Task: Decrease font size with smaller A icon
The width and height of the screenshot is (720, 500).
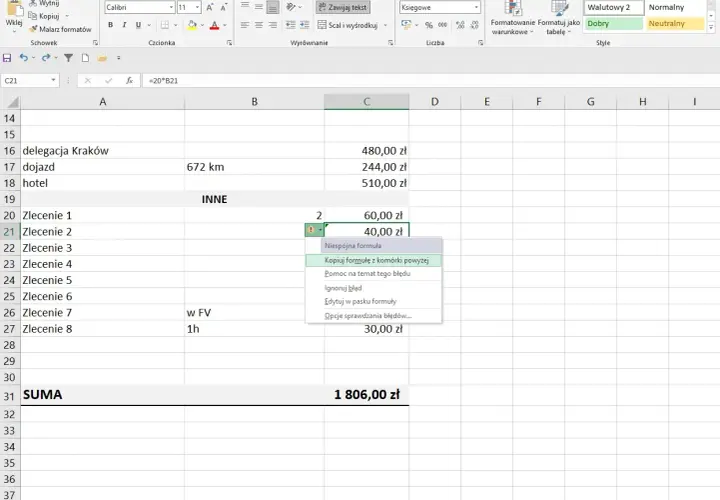Action: (224, 7)
